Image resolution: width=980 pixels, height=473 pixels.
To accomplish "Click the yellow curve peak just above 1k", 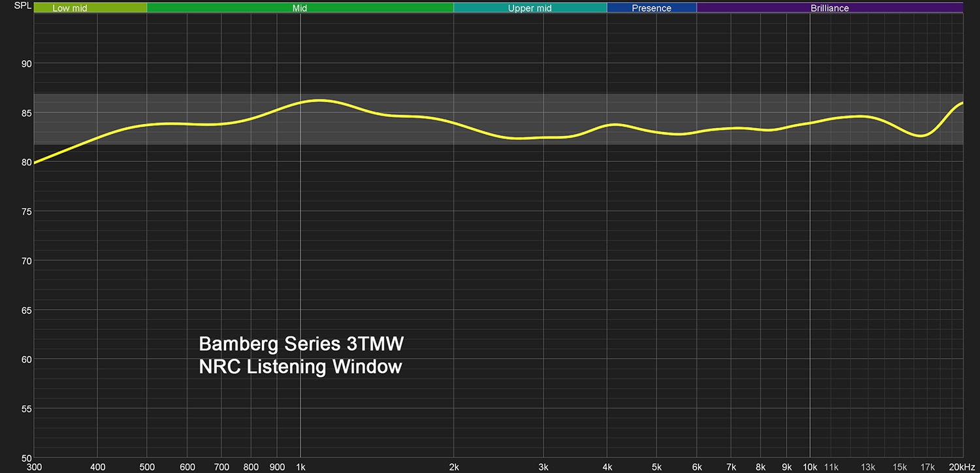I will (x=319, y=100).
